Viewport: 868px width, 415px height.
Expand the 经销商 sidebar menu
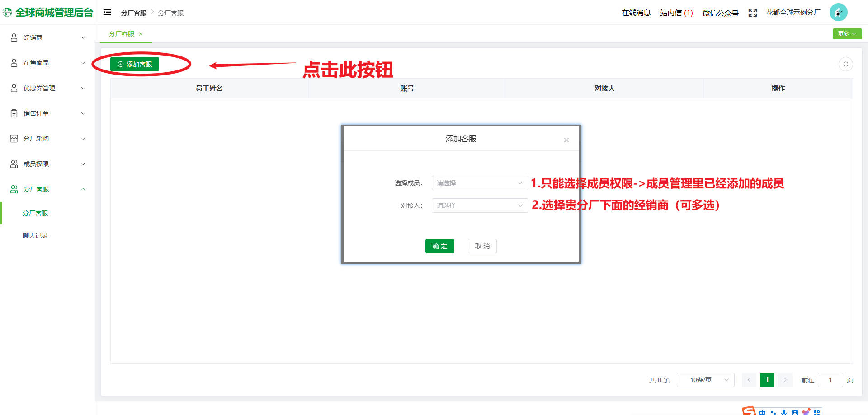pos(47,37)
